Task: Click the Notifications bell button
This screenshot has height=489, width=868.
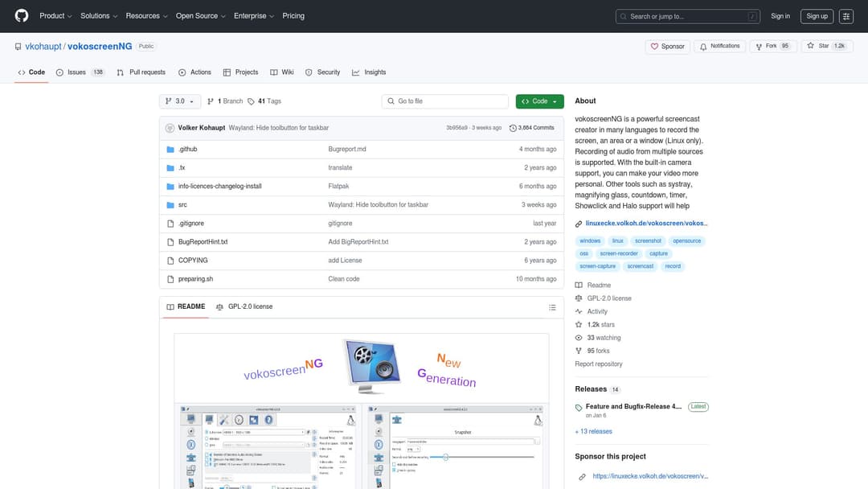Action: click(x=719, y=47)
